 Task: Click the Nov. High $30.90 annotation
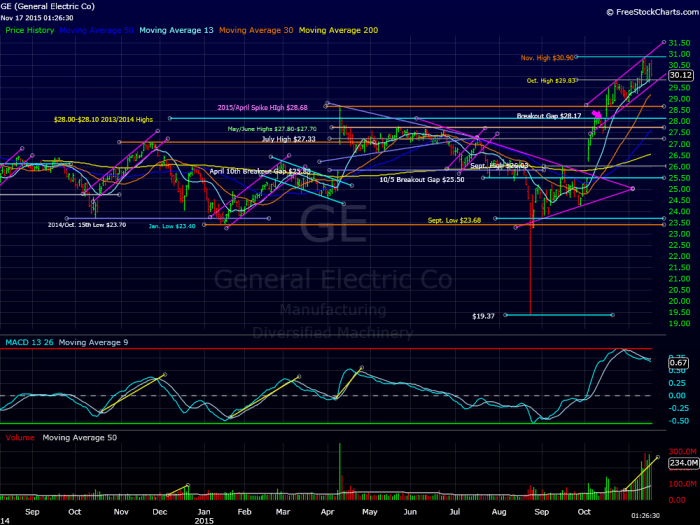547,58
